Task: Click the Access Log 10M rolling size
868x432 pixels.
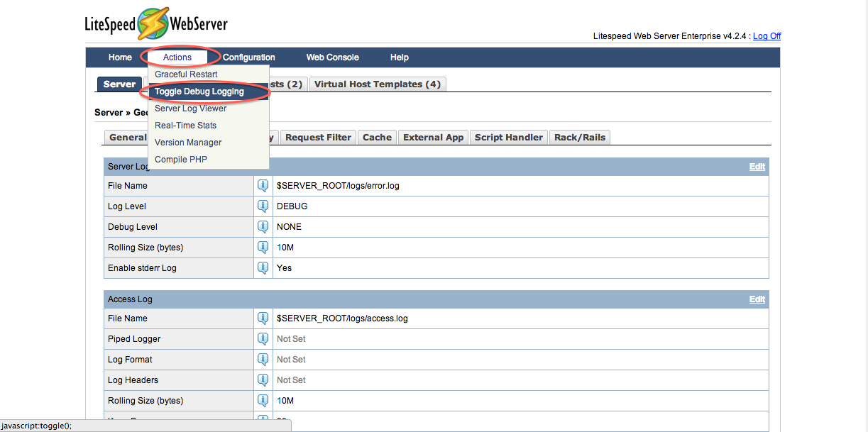Action: tap(285, 401)
